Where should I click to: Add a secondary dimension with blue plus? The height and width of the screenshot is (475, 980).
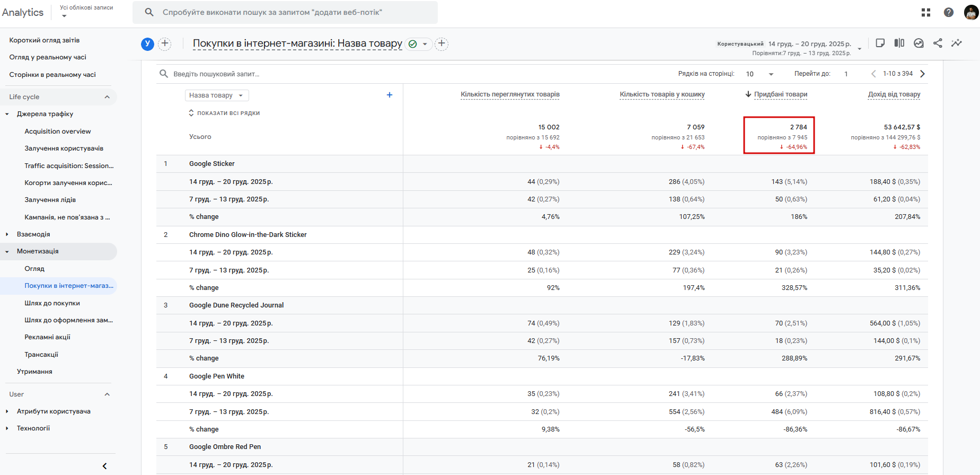390,95
